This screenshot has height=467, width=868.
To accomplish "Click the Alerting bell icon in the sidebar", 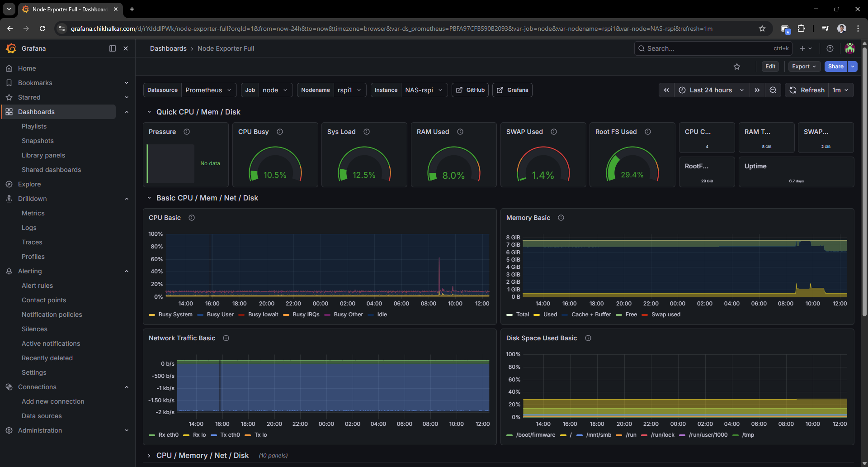I will 9,271.
